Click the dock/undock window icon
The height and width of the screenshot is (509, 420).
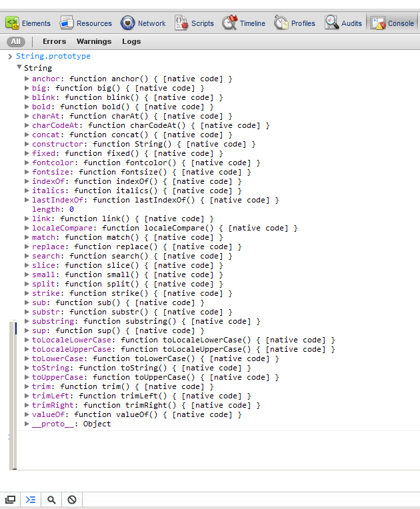click(10, 499)
